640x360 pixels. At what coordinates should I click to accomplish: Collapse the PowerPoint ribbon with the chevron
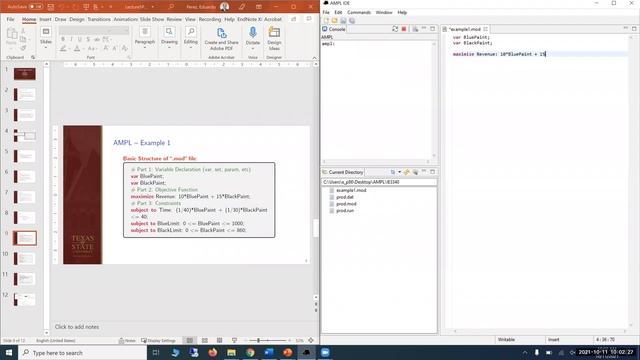coord(314,58)
